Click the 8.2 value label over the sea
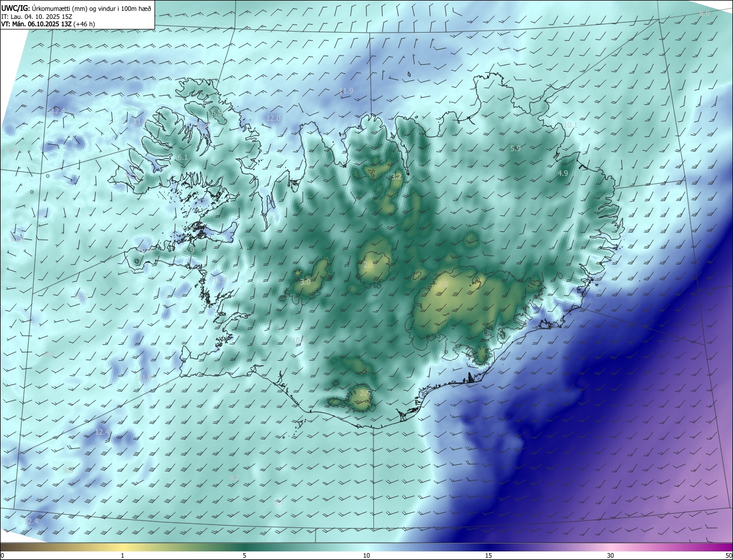Viewport: 733px width, 560px height. [234, 478]
